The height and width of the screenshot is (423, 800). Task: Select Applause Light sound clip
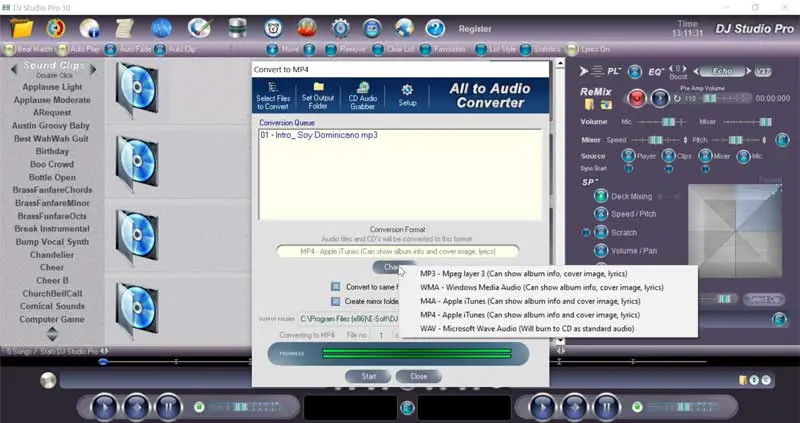coord(52,87)
